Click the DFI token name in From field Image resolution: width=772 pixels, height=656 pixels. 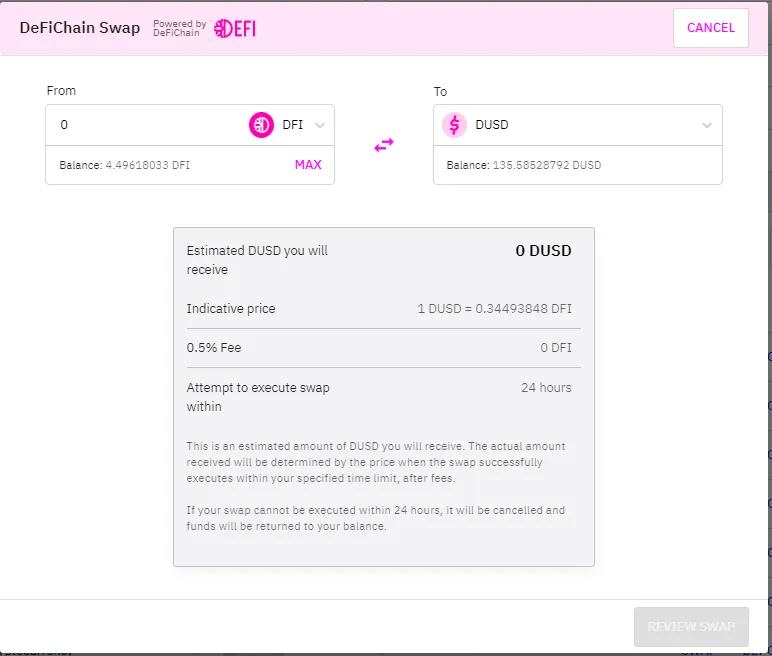pos(292,125)
